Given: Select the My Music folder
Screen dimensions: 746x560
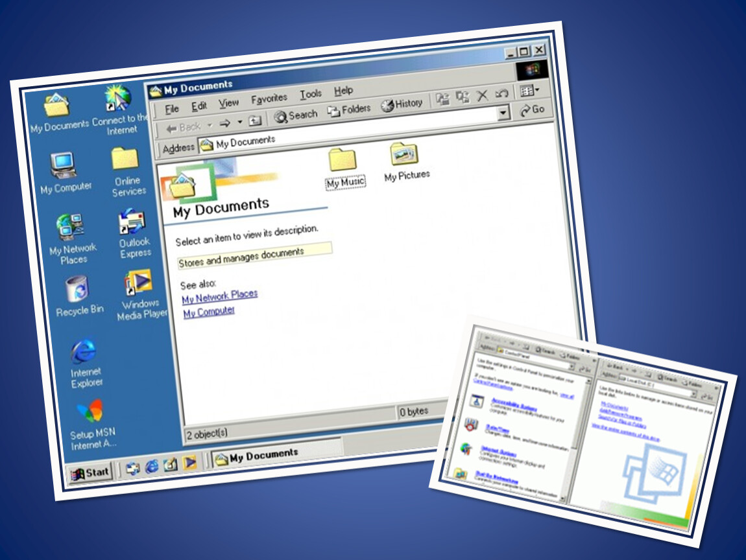Looking at the screenshot, I should [x=344, y=169].
